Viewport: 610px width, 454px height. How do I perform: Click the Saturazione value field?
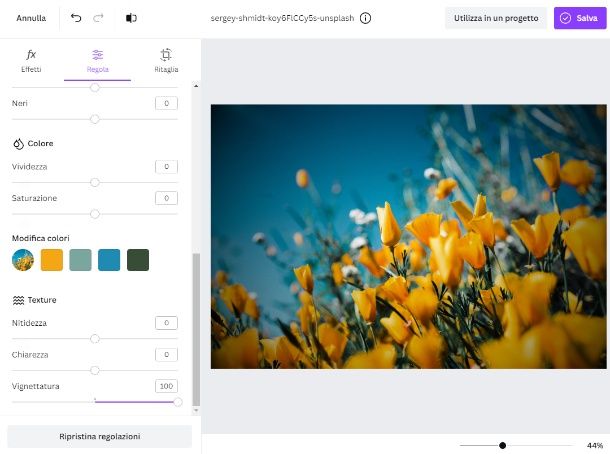(x=167, y=198)
